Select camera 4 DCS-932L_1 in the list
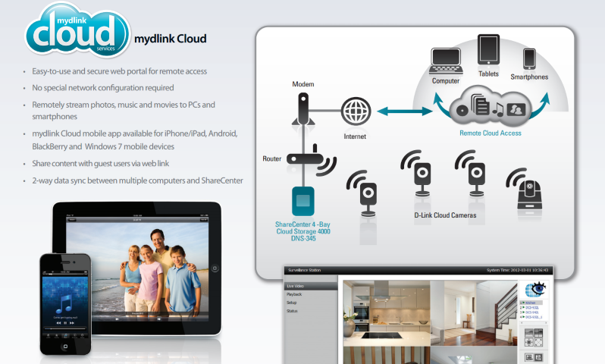Image resolution: width=605 pixels, height=364 pixels. click(x=531, y=317)
